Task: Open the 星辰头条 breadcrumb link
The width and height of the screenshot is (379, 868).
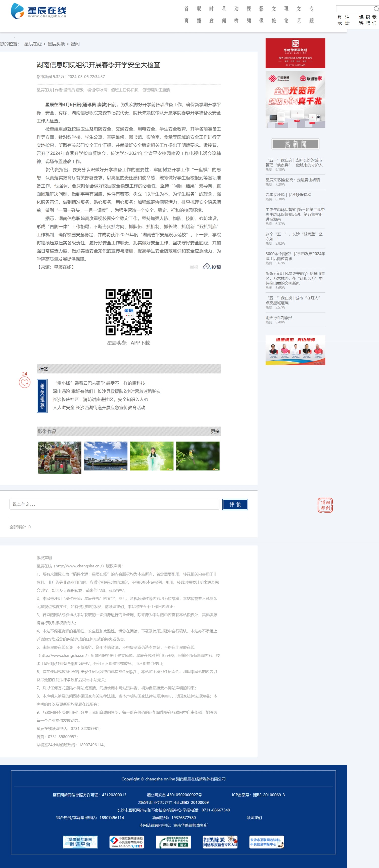Action: (56, 44)
